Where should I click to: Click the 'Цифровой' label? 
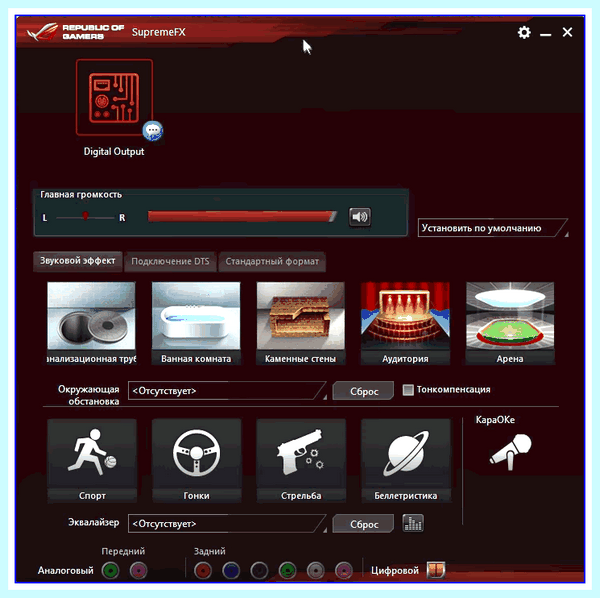395,571
